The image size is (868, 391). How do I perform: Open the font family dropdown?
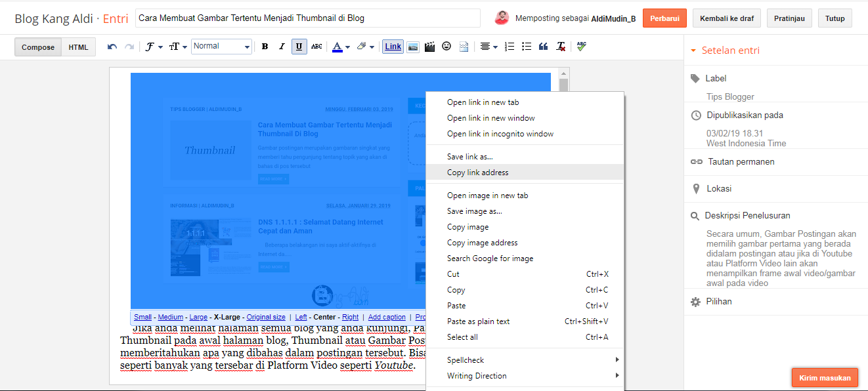(x=152, y=47)
